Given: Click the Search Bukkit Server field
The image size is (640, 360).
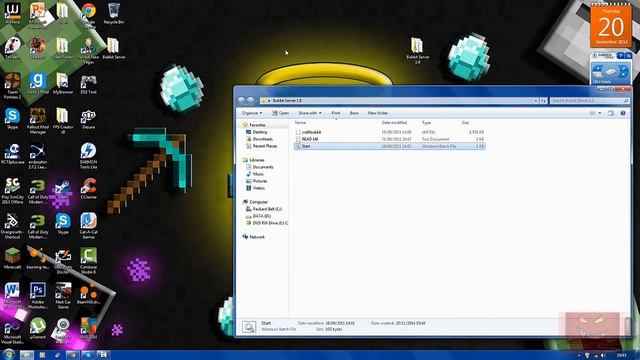Looking at the screenshot, I should coord(589,100).
